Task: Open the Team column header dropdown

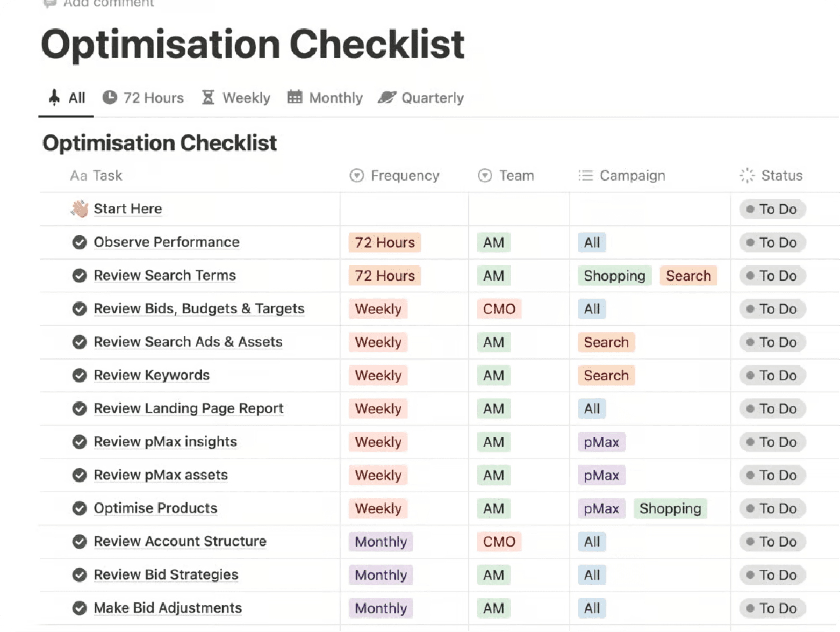Action: tap(506, 176)
